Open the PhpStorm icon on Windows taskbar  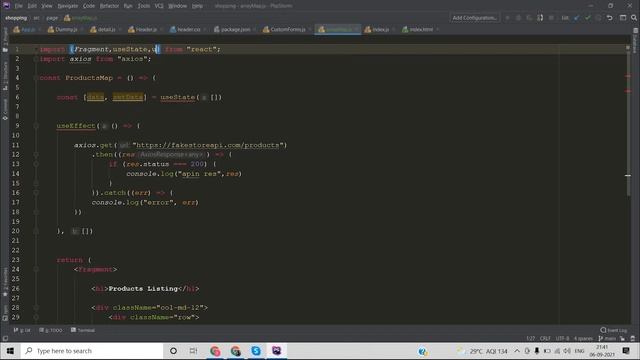coord(276,351)
